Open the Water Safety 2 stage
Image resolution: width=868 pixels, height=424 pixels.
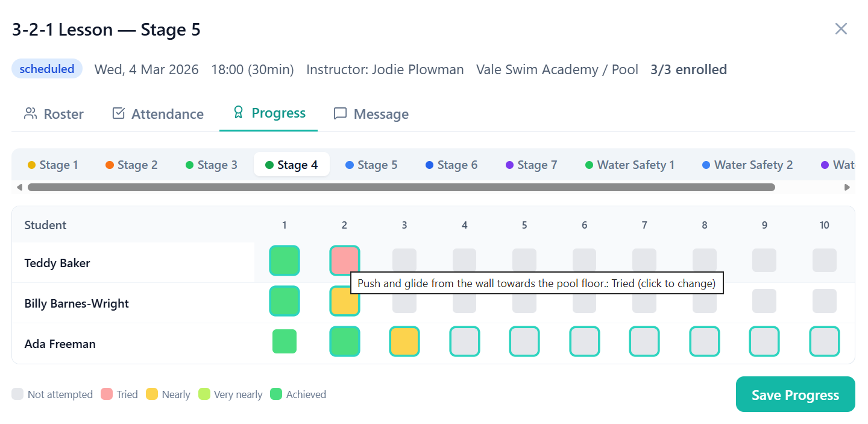pos(747,164)
